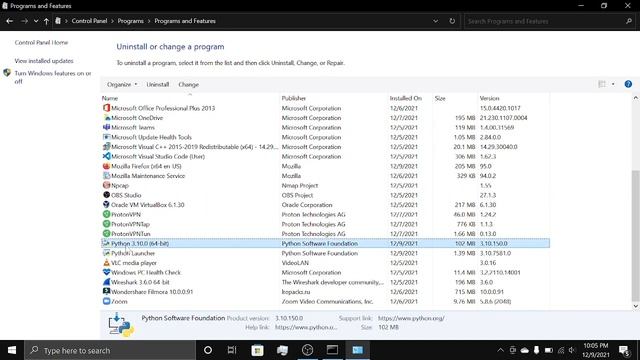Click the vertical scrollbar thumb

pos(635,236)
